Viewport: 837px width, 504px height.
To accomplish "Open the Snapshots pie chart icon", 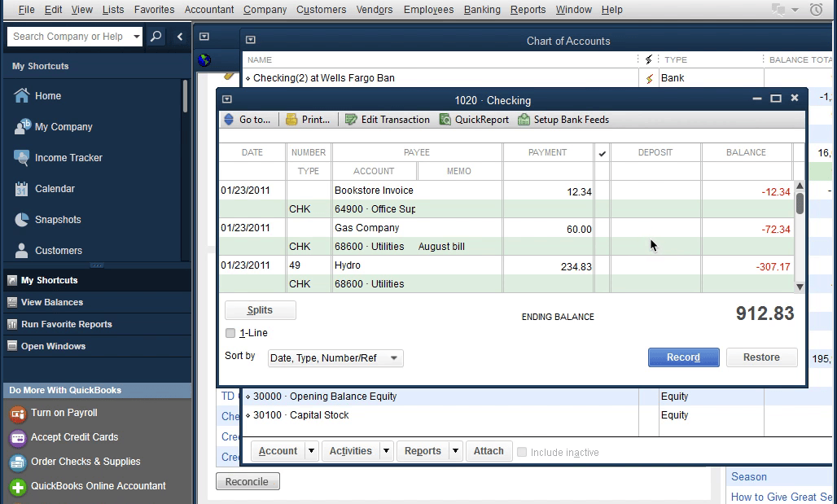I will (x=22, y=220).
